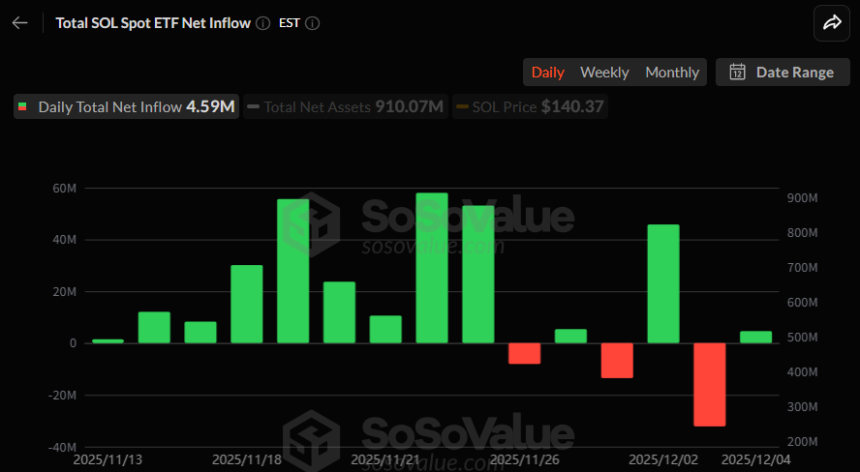Click the gray dash icon for Total Net Assets
This screenshot has width=860, height=472.
253,106
